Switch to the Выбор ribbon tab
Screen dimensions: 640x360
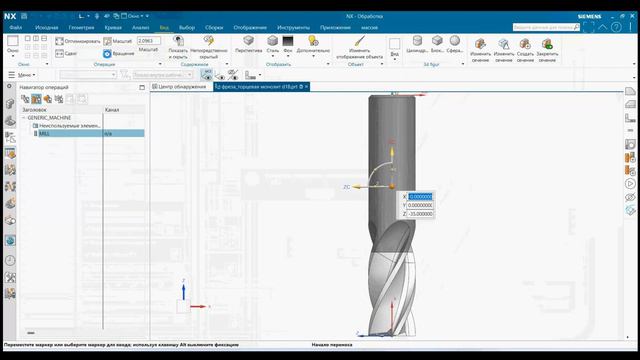coord(187,28)
